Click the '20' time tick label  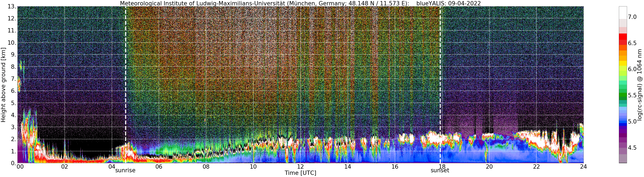(489, 166)
